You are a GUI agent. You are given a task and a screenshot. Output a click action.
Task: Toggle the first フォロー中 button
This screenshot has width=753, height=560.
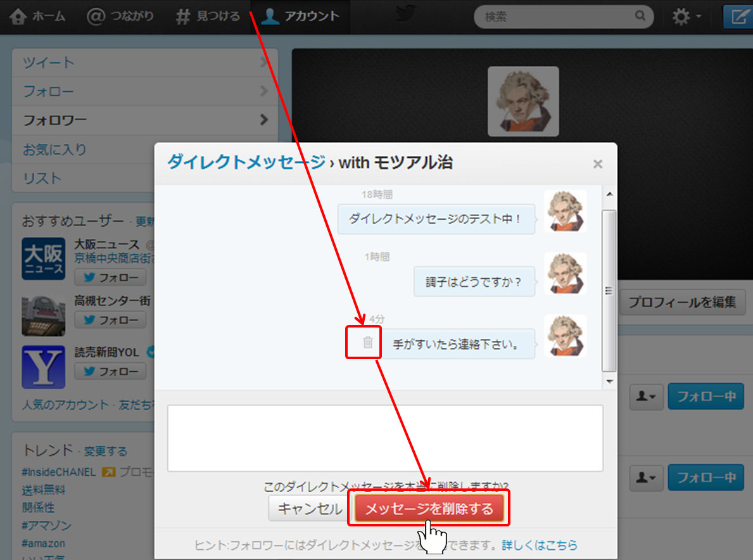point(706,397)
